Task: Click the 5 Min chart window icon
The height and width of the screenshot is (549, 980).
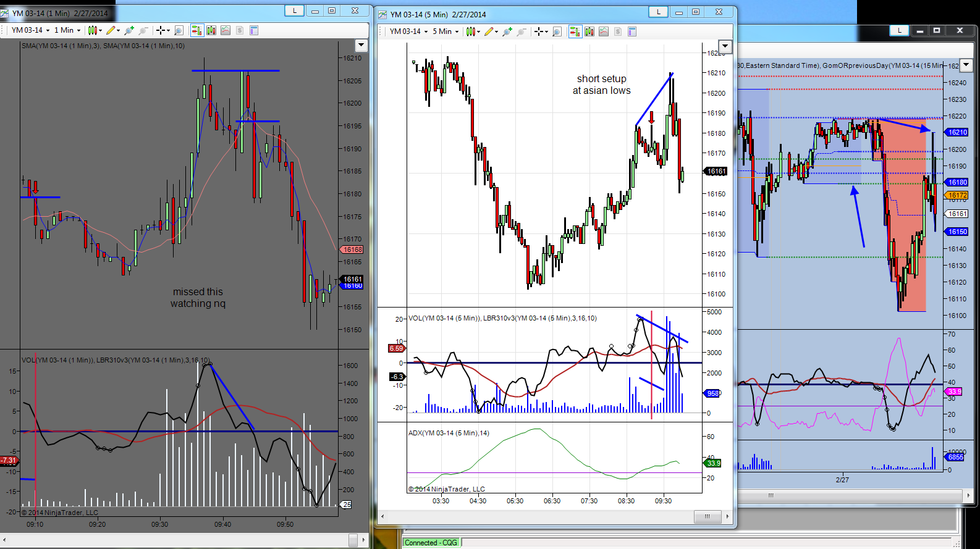Action: pos(383,14)
